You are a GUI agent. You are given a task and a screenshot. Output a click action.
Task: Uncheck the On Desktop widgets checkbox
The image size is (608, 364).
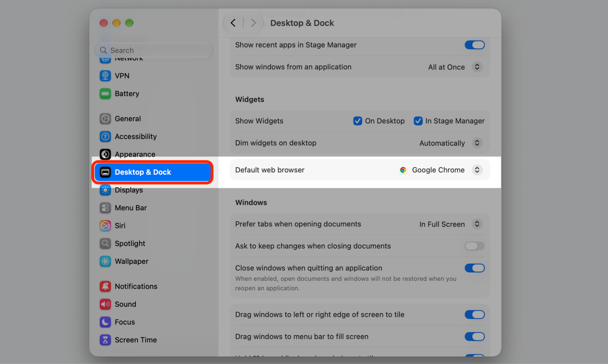coord(358,121)
